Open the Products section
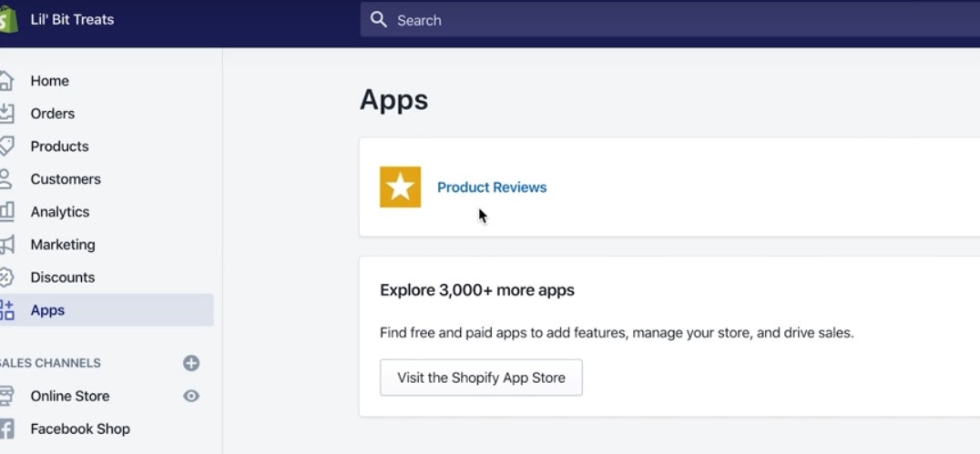 point(59,146)
